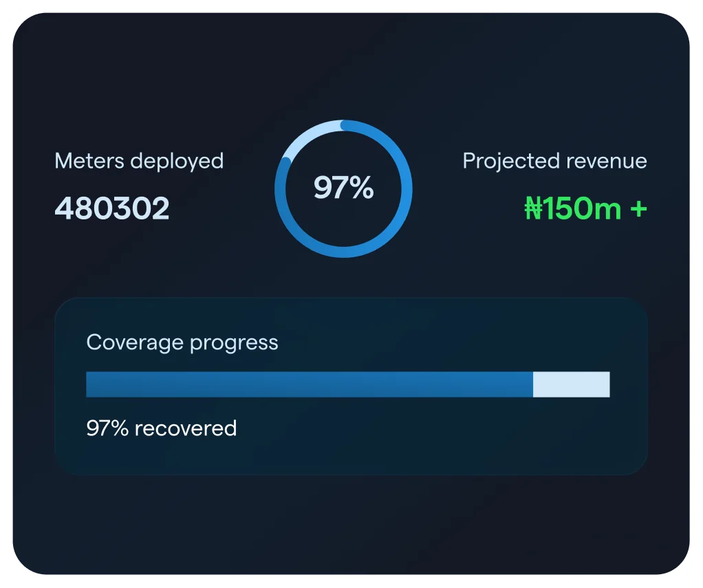The image size is (703, 588).
Task: Select the Projected revenue label
Action: 554,161
